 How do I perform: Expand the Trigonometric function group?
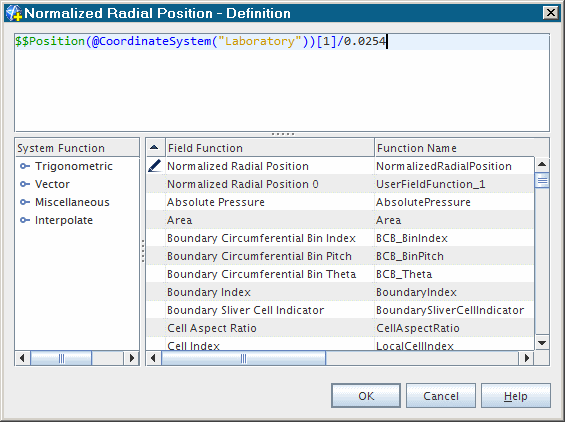(25, 166)
